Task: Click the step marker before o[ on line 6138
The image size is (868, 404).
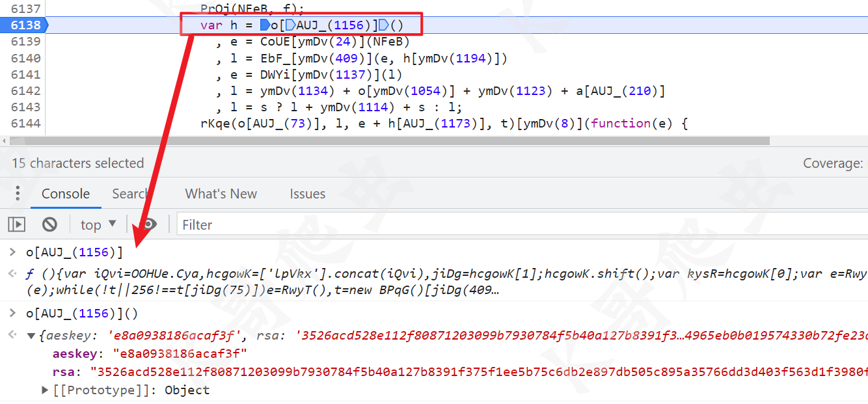Action: coord(264,25)
